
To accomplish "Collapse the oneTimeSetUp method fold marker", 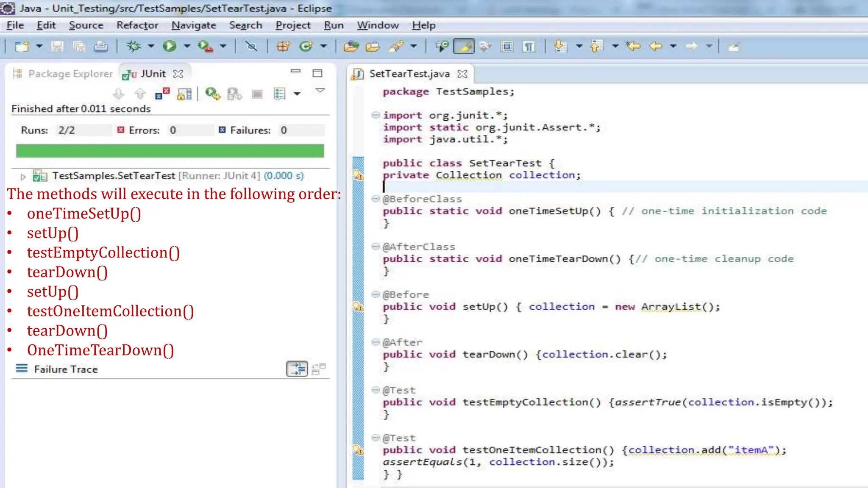I will click(x=375, y=199).
